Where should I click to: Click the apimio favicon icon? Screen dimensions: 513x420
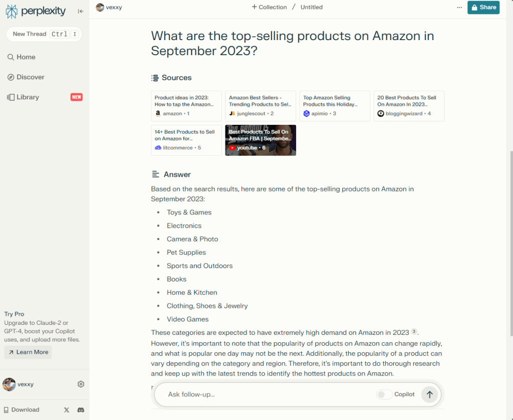click(x=307, y=113)
